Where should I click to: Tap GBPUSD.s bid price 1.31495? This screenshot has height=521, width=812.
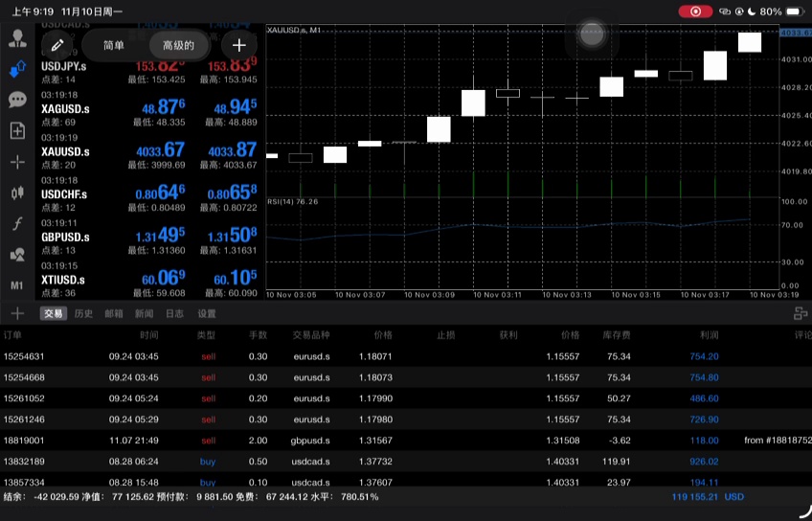(x=161, y=236)
